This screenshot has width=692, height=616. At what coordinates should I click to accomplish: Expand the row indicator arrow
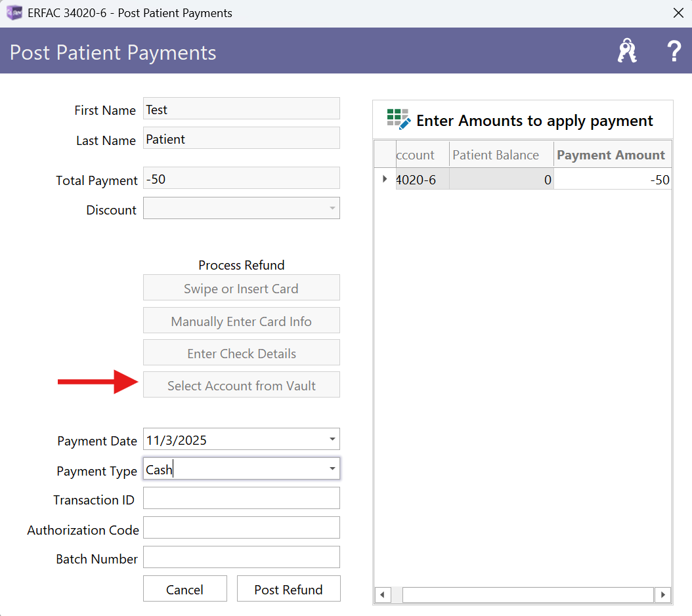(385, 179)
